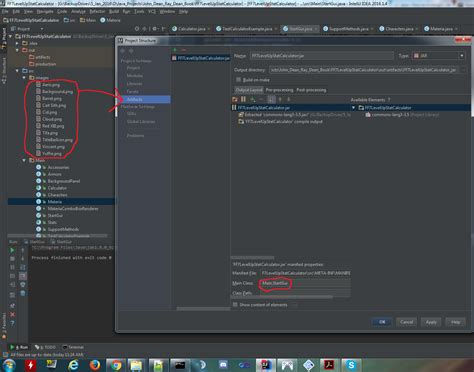The image size is (474, 372).
Task: Click OK button
Action: tap(382, 322)
